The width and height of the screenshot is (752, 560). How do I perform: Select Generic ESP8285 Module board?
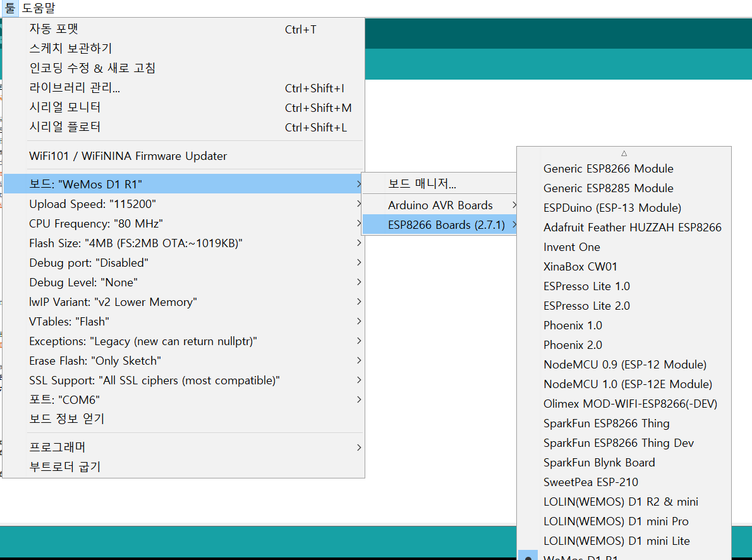624,188
